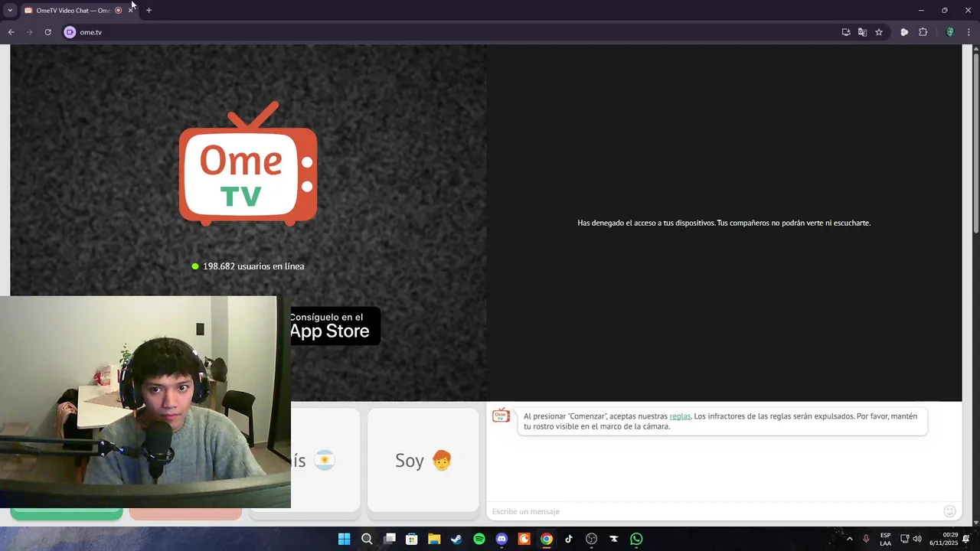This screenshot has height=551, width=980.
Task: Click the device access denied message
Action: click(x=724, y=223)
